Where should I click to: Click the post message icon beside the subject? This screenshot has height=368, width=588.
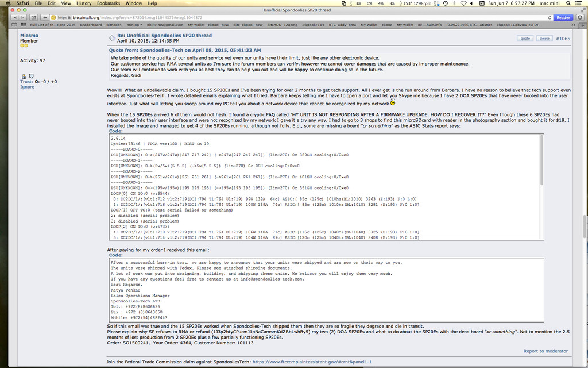[112, 38]
